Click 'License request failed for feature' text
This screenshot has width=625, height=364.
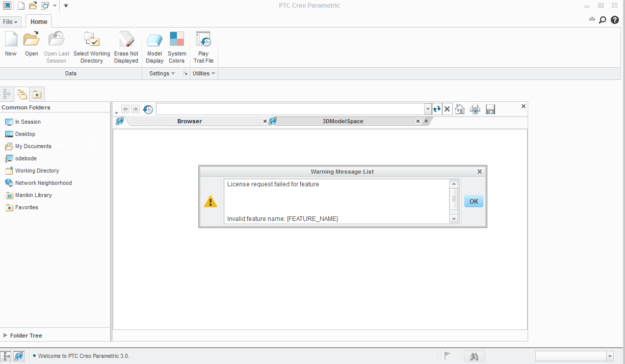(273, 184)
